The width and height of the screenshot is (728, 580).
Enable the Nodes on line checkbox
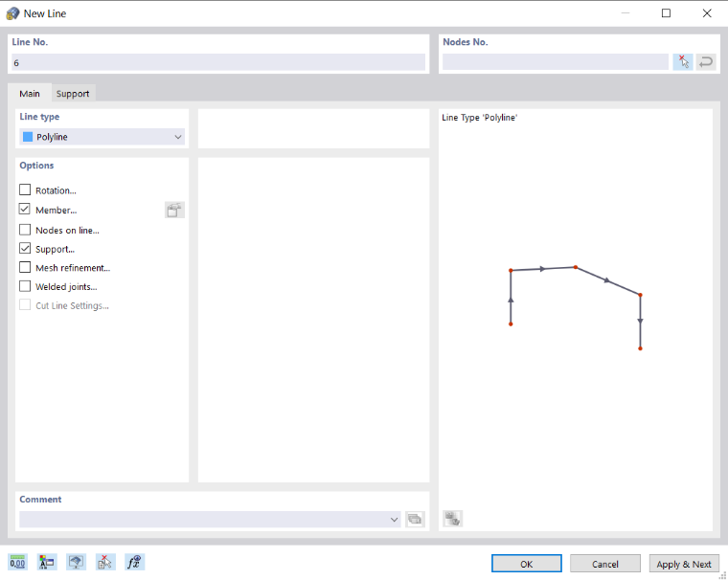click(x=25, y=229)
